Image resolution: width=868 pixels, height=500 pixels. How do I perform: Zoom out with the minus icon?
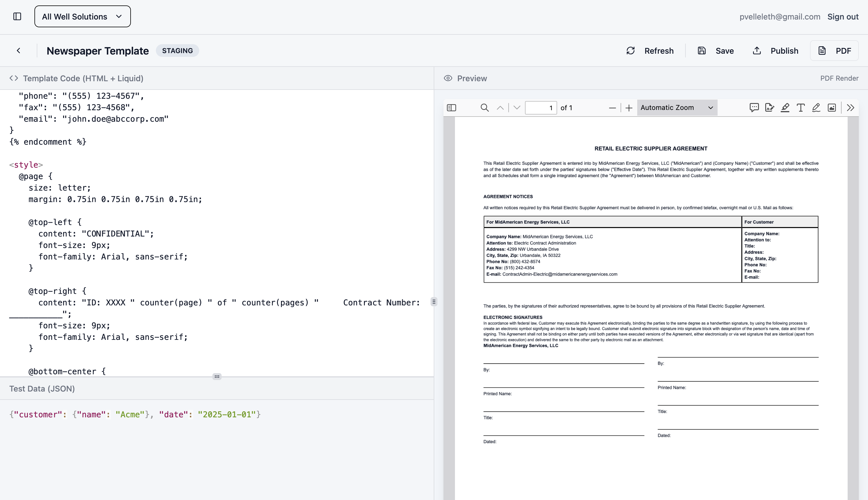(612, 108)
